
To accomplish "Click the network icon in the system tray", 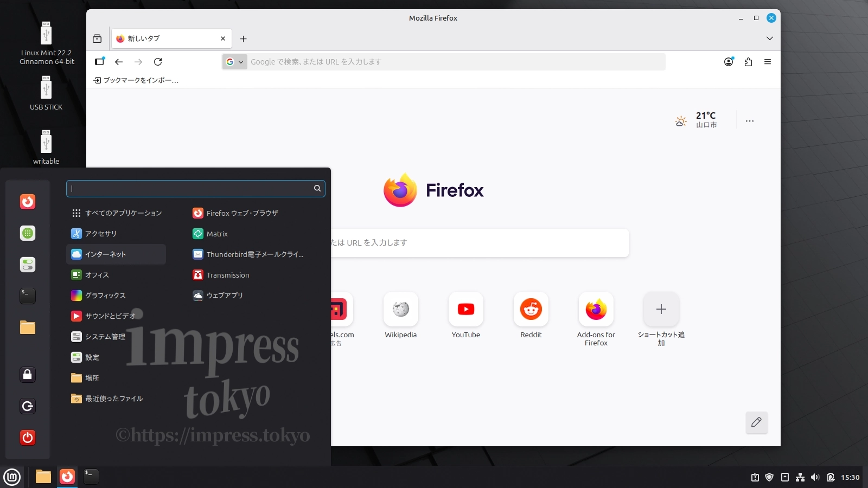I will (799, 477).
